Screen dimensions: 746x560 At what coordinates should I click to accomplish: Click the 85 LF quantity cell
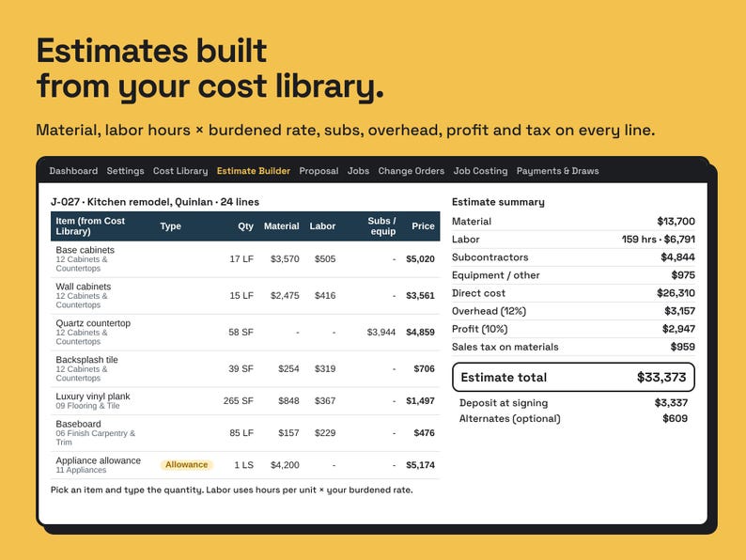(241, 433)
